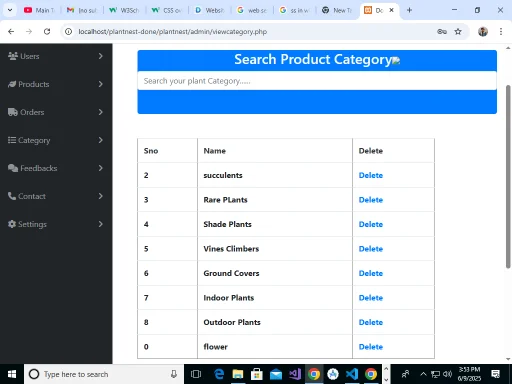The height and width of the screenshot is (384, 512).
Task: Switch to the W3Sch browser tab
Action: click(x=124, y=10)
